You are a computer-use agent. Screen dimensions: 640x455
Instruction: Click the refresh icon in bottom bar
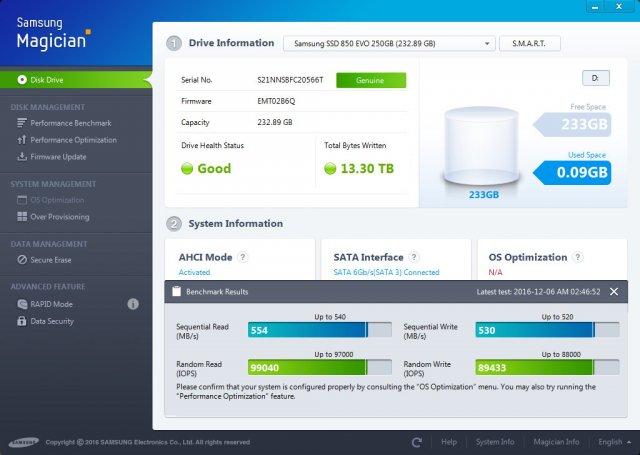[417, 442]
